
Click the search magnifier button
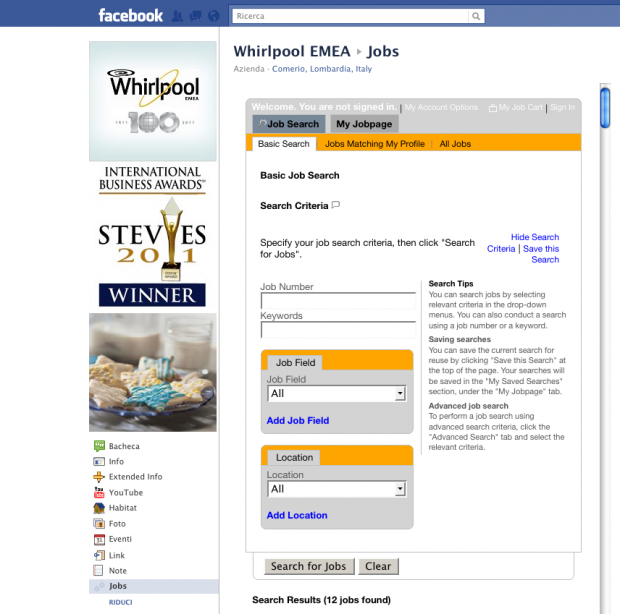click(476, 16)
